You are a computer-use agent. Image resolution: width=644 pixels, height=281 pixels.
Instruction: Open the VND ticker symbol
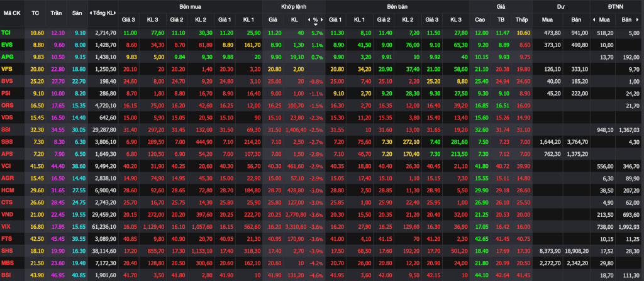(x=7, y=214)
